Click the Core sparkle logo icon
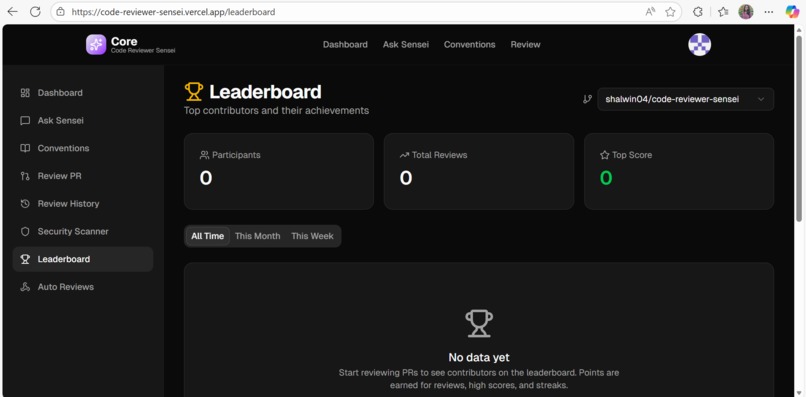Screen dimensions: 806x397 [96, 45]
